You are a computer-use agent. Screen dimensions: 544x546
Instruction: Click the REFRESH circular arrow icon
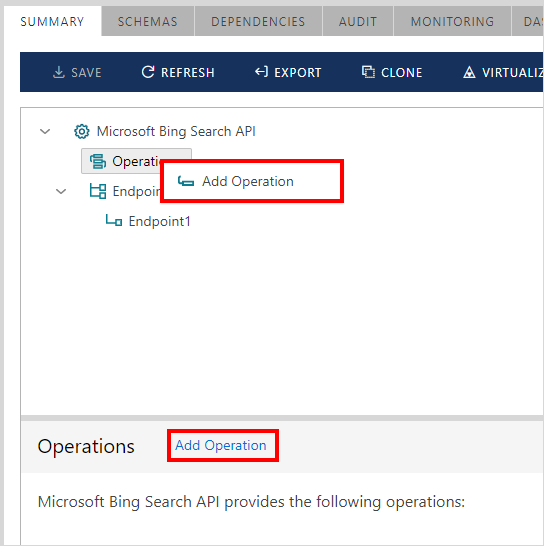[x=148, y=72]
